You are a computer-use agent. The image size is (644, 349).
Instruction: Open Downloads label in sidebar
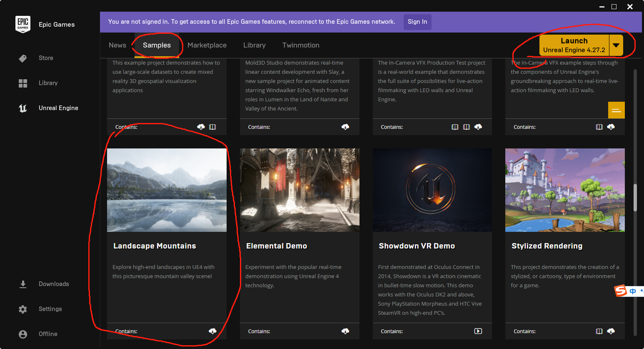[54, 284]
